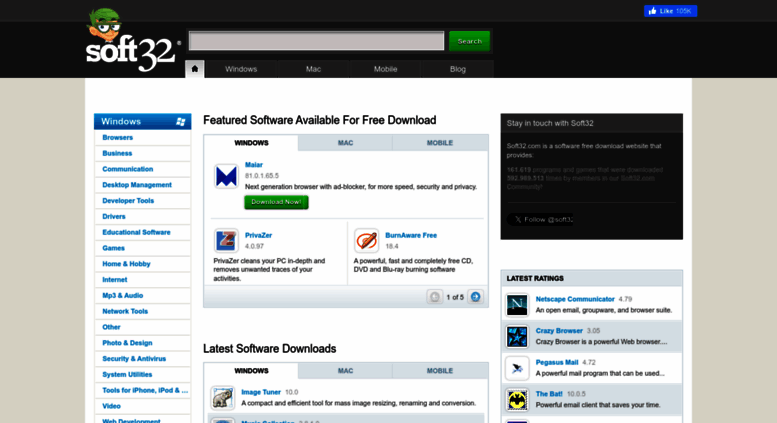The image size is (777, 423).
Task: Open the Maiar title link
Action: click(x=254, y=165)
